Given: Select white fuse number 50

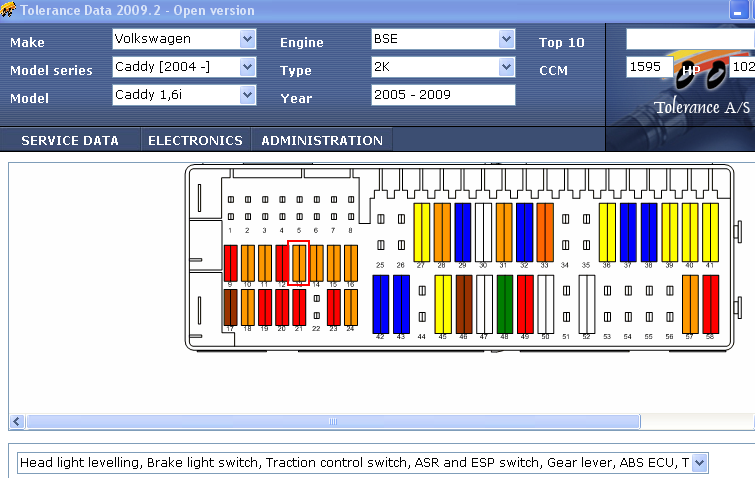Looking at the screenshot, I should point(546,304).
